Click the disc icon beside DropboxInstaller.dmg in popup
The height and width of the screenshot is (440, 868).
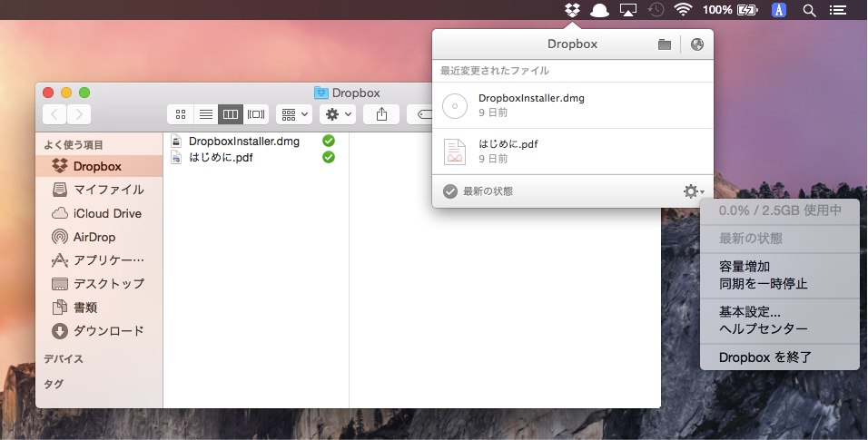click(455, 106)
